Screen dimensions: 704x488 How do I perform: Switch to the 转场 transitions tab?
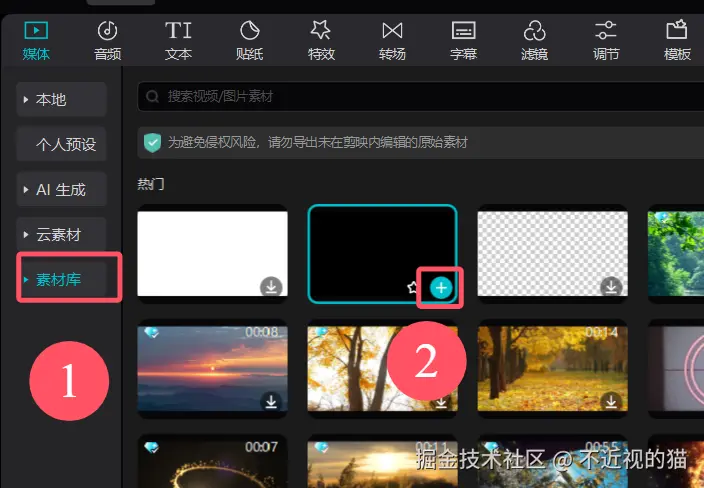tap(392, 41)
